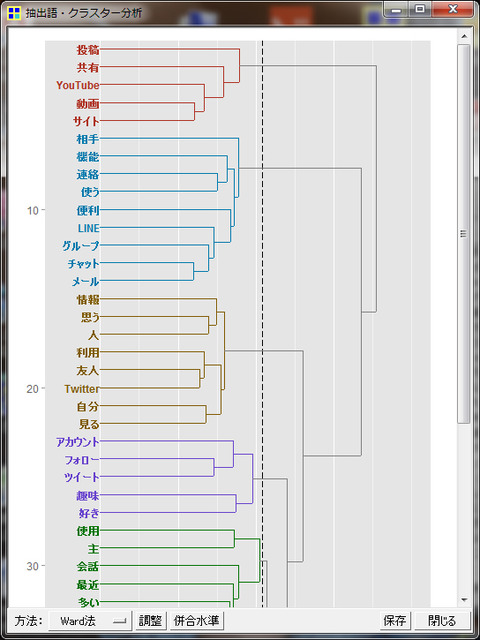Screen dimensions: 480x640
Task: Click the window title bar app icon
Action: 15,13
